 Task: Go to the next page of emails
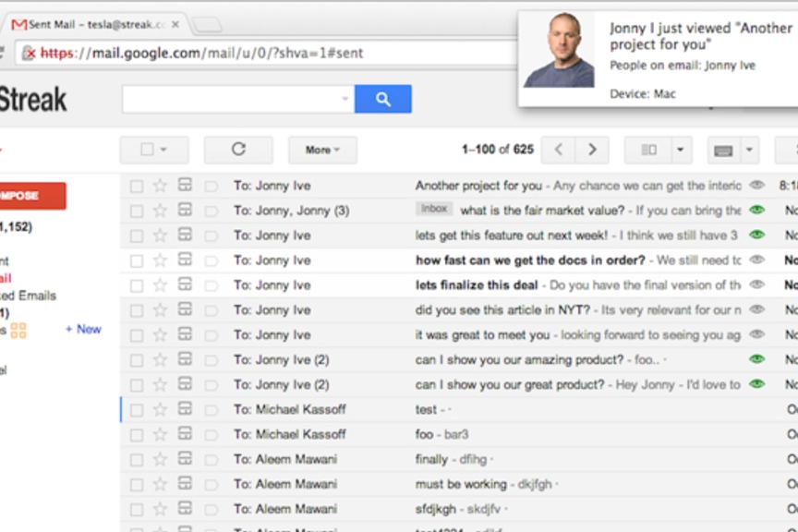click(x=592, y=150)
